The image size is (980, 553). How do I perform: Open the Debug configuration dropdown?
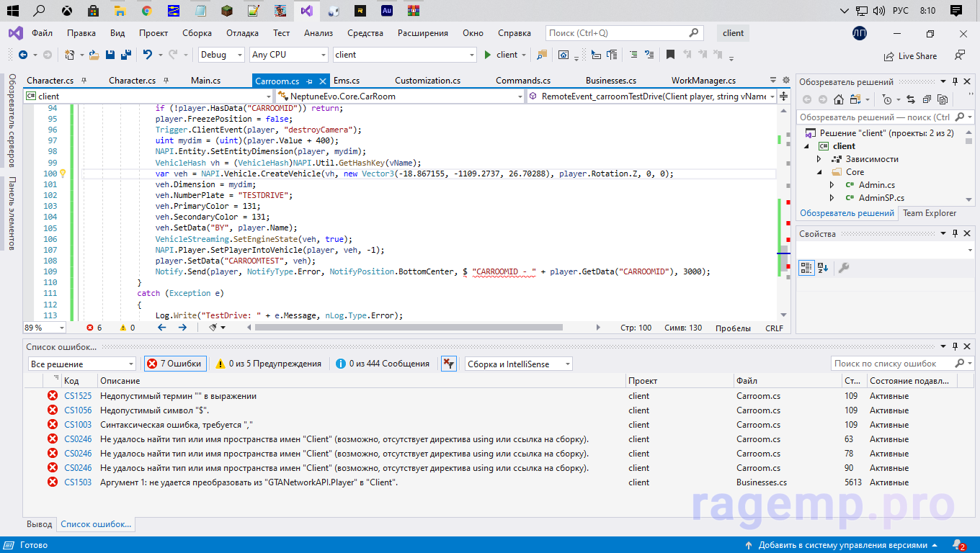[222, 55]
